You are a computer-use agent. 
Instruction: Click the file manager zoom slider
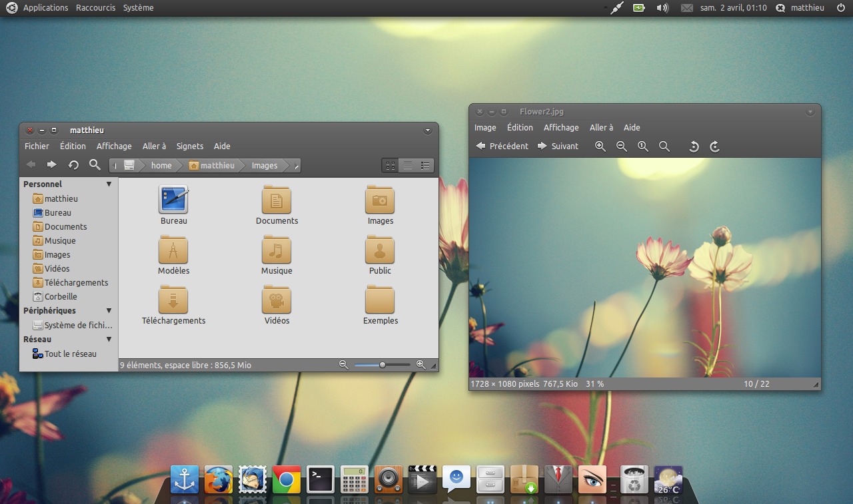pyautogui.click(x=383, y=365)
